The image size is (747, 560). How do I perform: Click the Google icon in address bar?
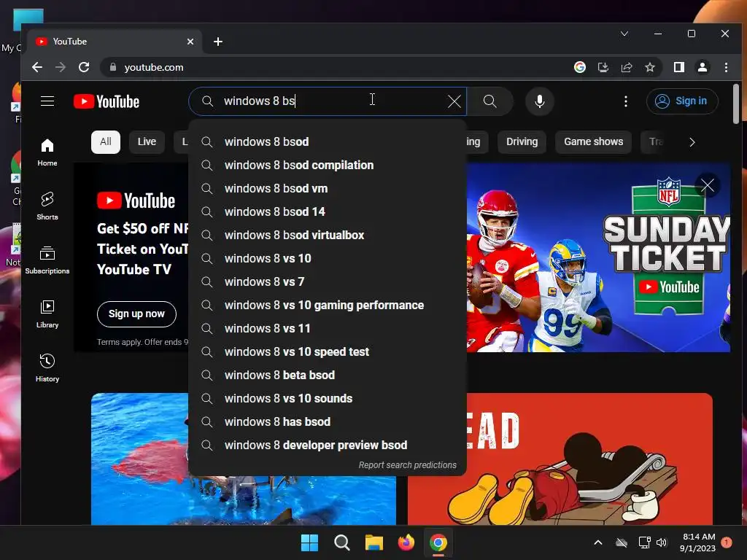[579, 67]
